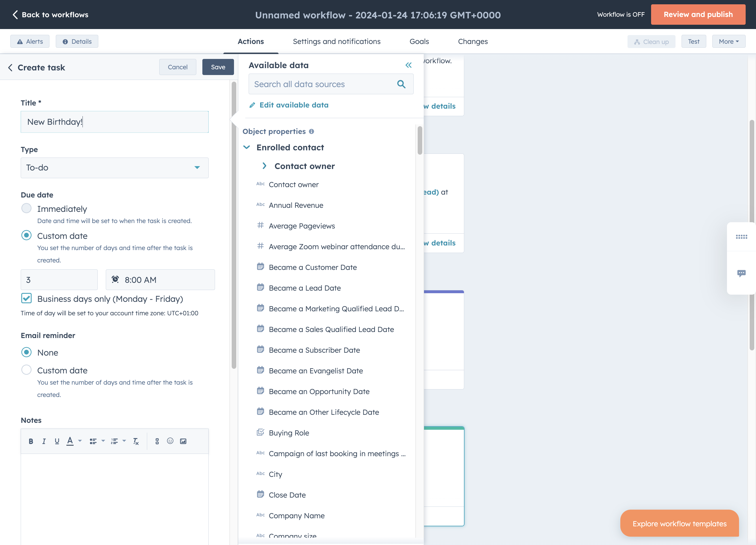Click the Object properties info icon
Image resolution: width=756 pixels, height=545 pixels.
tap(311, 132)
